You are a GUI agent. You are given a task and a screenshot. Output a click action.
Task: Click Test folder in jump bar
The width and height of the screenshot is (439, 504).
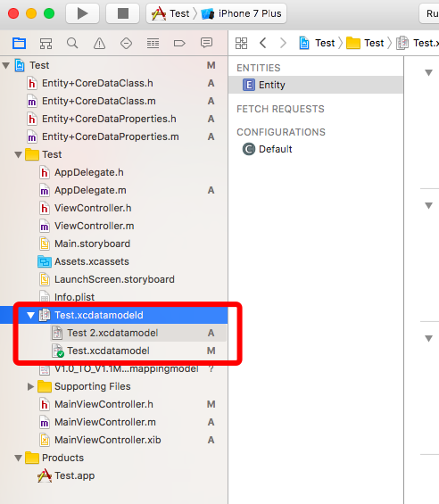tap(365, 43)
